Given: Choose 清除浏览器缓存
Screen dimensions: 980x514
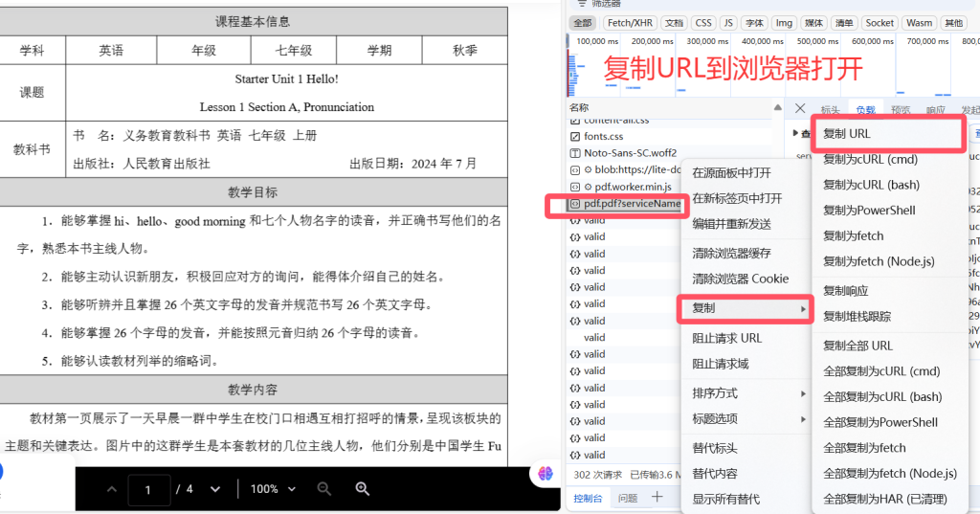Looking at the screenshot, I should [x=746, y=254].
